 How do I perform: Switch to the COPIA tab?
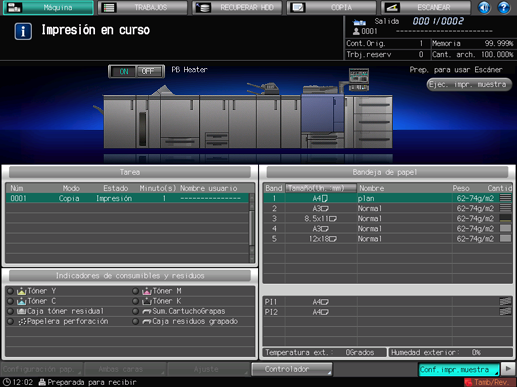point(331,7)
